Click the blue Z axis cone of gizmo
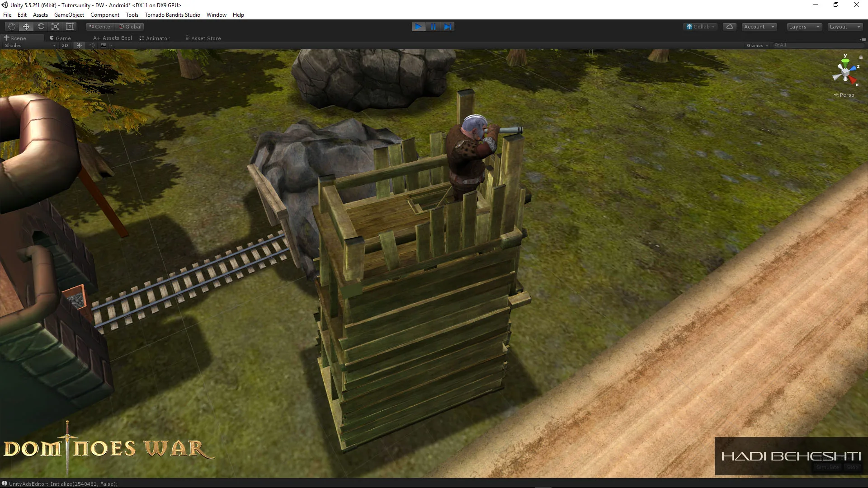 pyautogui.click(x=854, y=69)
